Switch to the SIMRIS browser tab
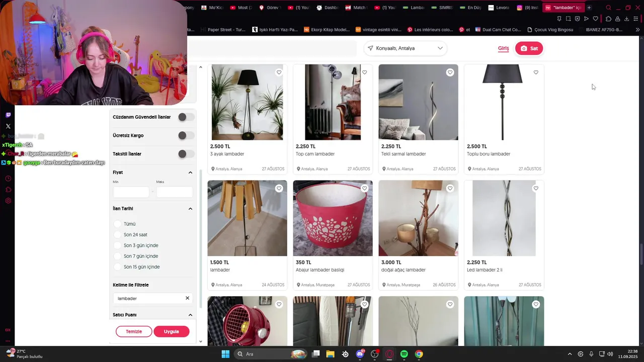This screenshot has width=644, height=362. (442, 8)
